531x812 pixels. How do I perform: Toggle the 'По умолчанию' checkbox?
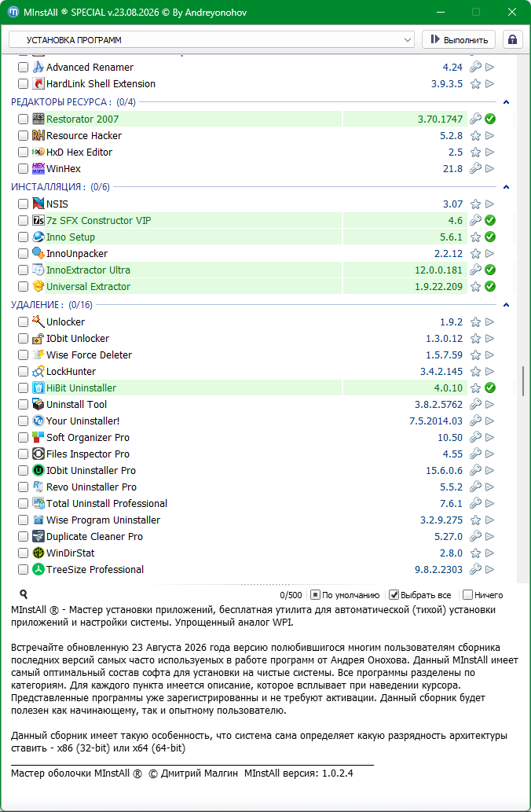pyautogui.click(x=315, y=595)
